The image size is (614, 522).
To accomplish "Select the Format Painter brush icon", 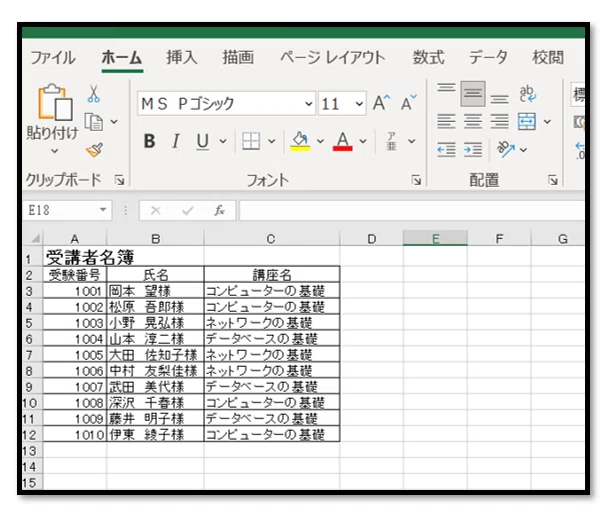I will coord(94,150).
